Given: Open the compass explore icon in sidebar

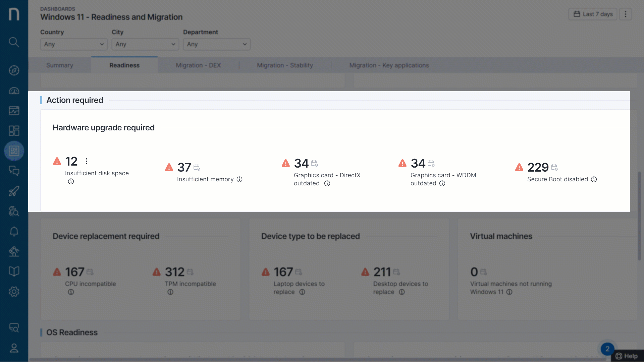Looking at the screenshot, I should (14, 70).
